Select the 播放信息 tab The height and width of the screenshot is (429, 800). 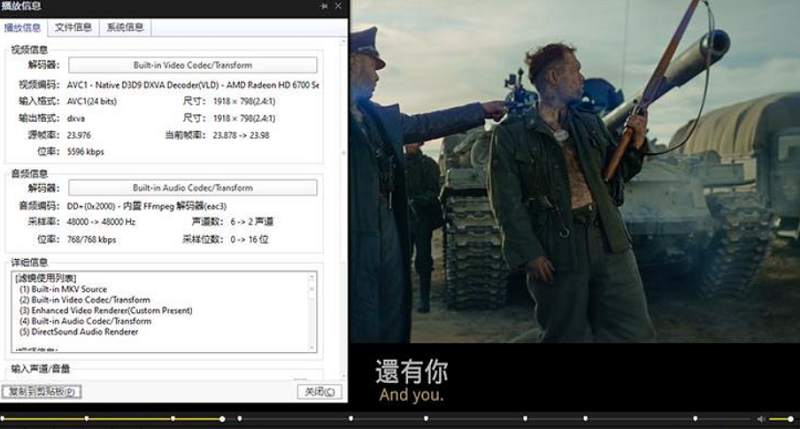point(24,27)
